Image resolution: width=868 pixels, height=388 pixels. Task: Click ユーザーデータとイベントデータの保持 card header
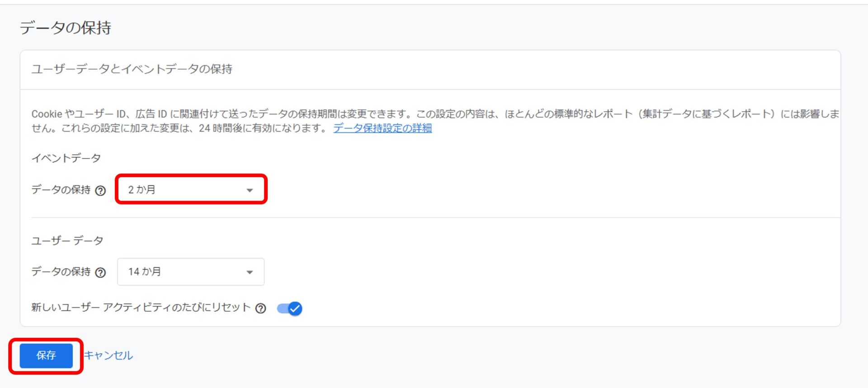tap(132, 69)
